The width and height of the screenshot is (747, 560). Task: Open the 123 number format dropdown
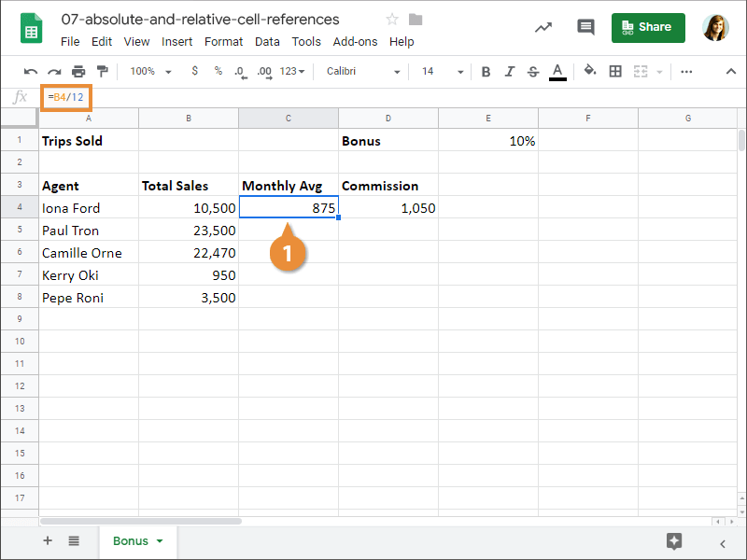294,72
